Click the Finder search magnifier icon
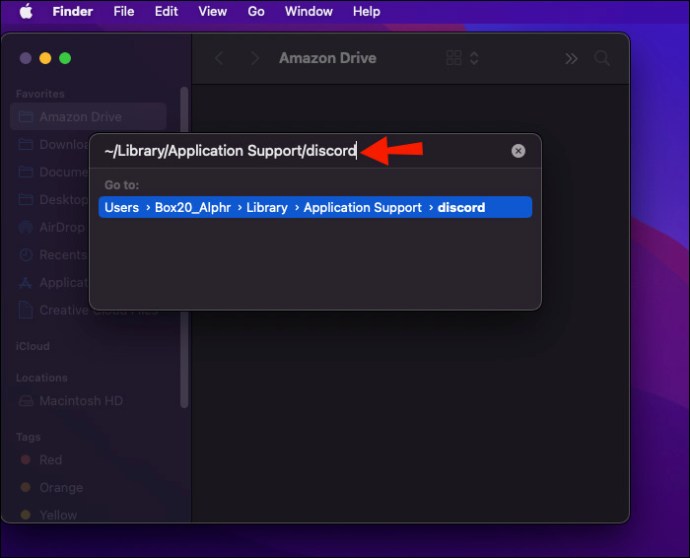Viewport: 690px width, 558px height. point(602,58)
